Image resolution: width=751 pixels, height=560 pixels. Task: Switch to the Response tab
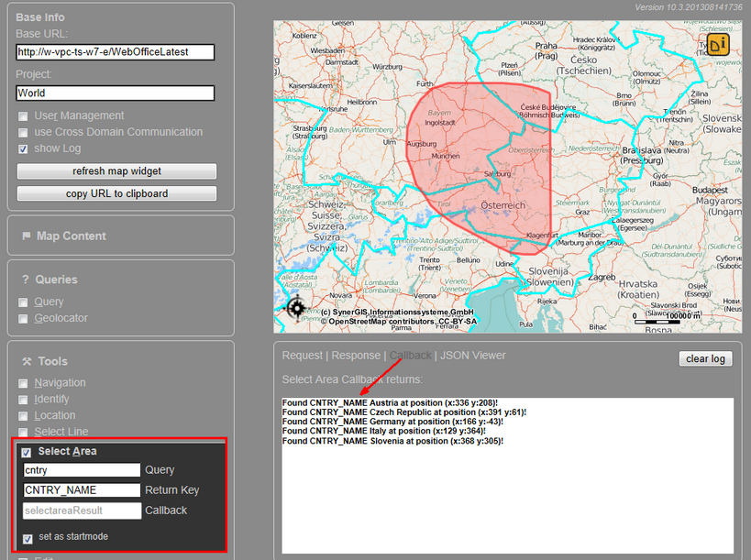tap(355, 356)
